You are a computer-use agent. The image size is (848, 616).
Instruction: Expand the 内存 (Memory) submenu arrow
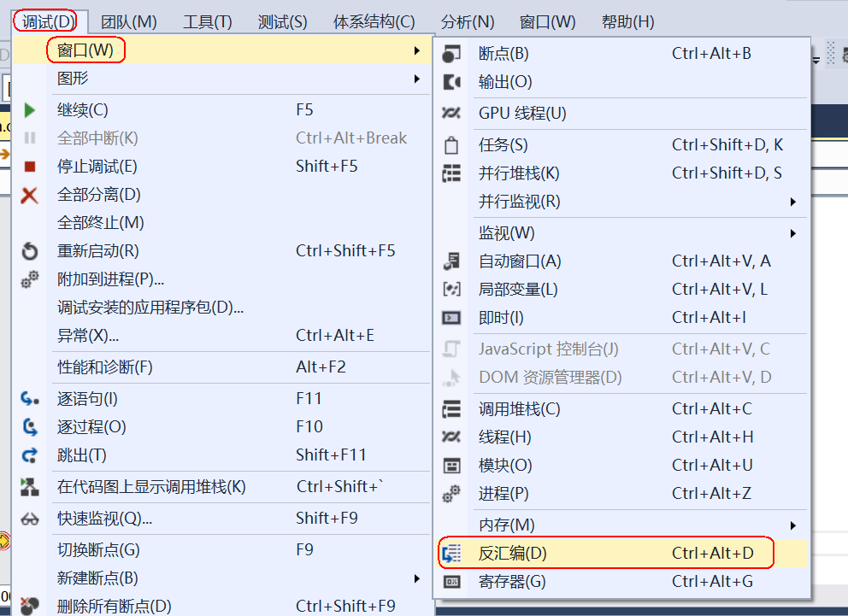792,524
